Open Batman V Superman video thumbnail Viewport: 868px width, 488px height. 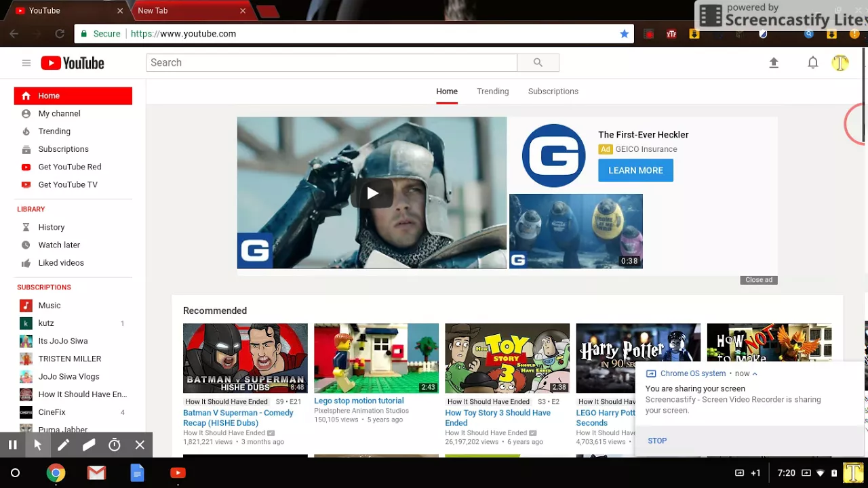245,358
